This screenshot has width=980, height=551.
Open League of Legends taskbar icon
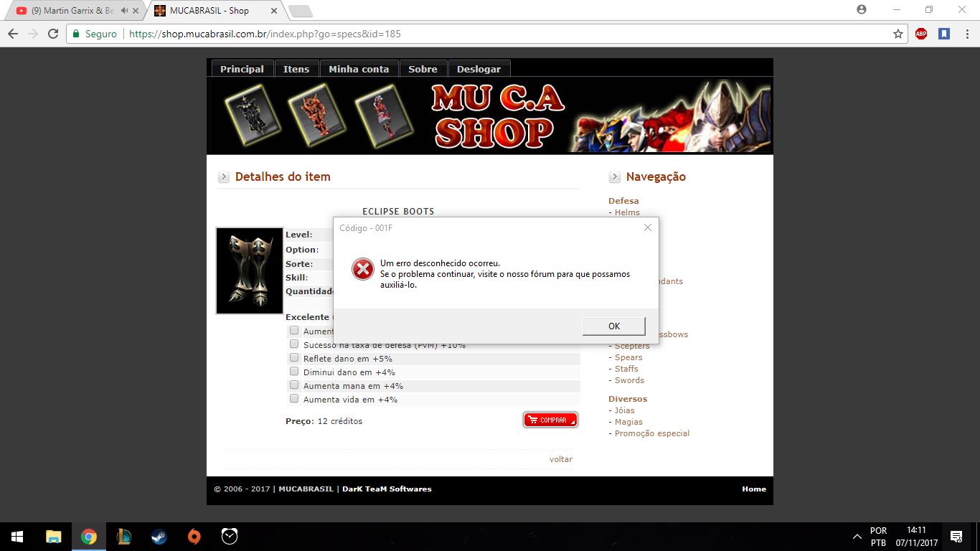(123, 536)
